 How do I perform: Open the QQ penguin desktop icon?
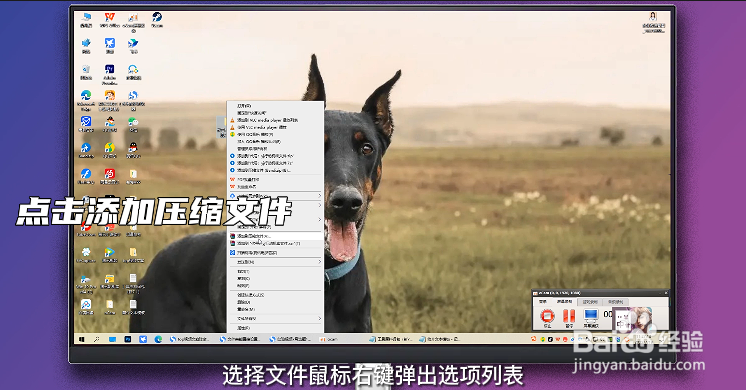[x=133, y=151]
